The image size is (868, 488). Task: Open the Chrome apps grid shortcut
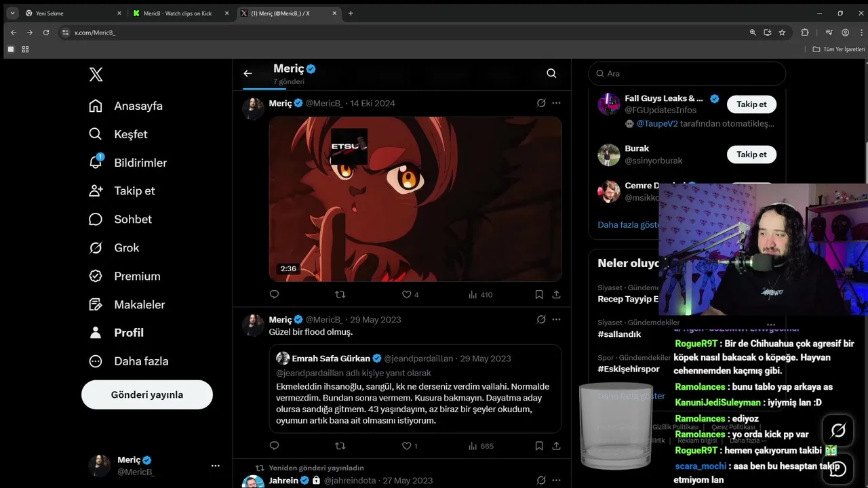25,49
